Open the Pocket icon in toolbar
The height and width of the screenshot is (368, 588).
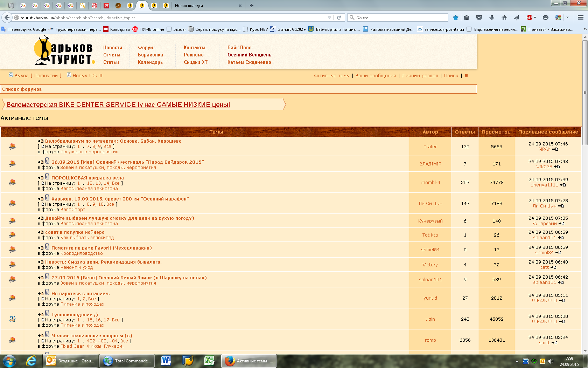coord(479,18)
